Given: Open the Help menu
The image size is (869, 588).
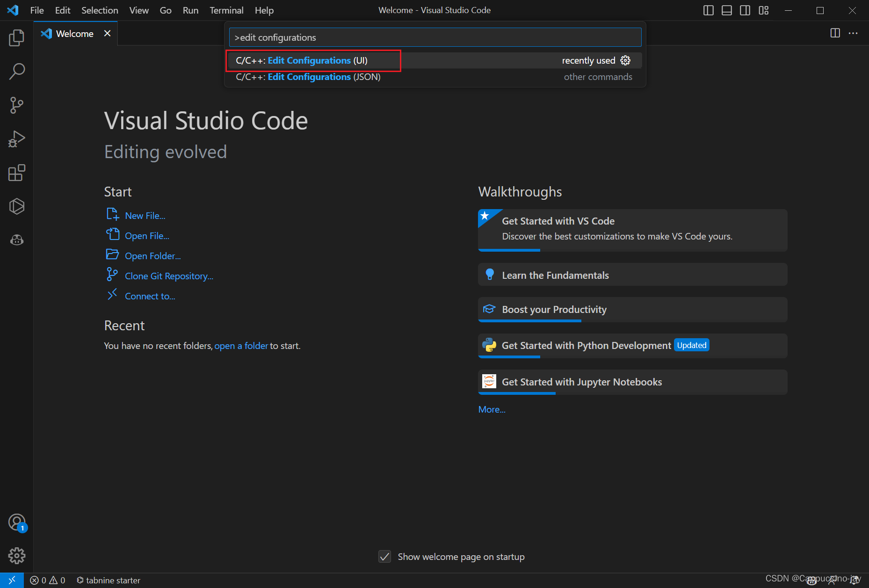Looking at the screenshot, I should (264, 10).
